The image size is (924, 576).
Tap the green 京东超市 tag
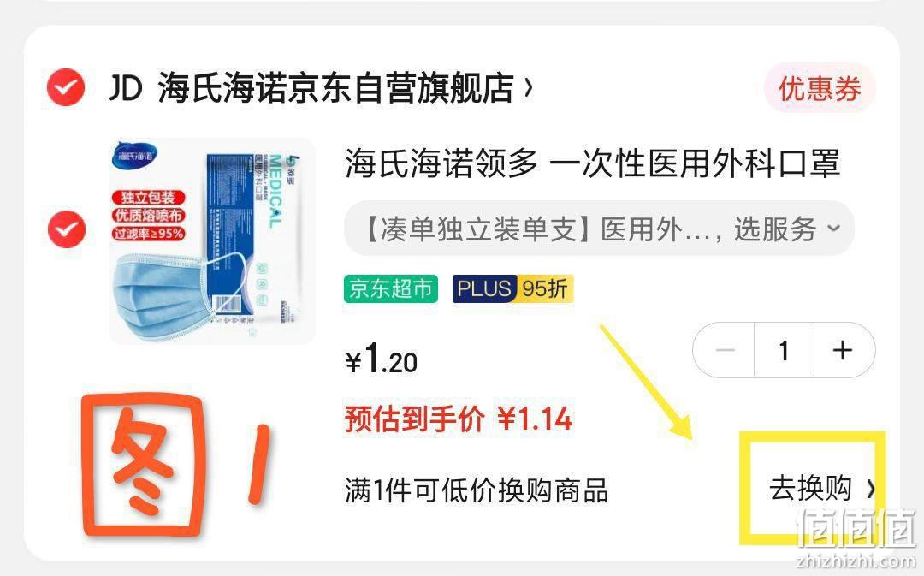point(391,289)
